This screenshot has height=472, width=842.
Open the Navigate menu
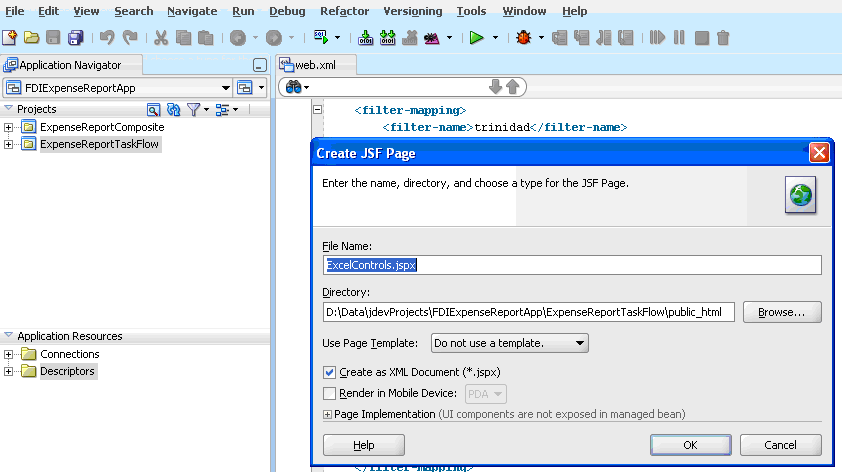[192, 11]
